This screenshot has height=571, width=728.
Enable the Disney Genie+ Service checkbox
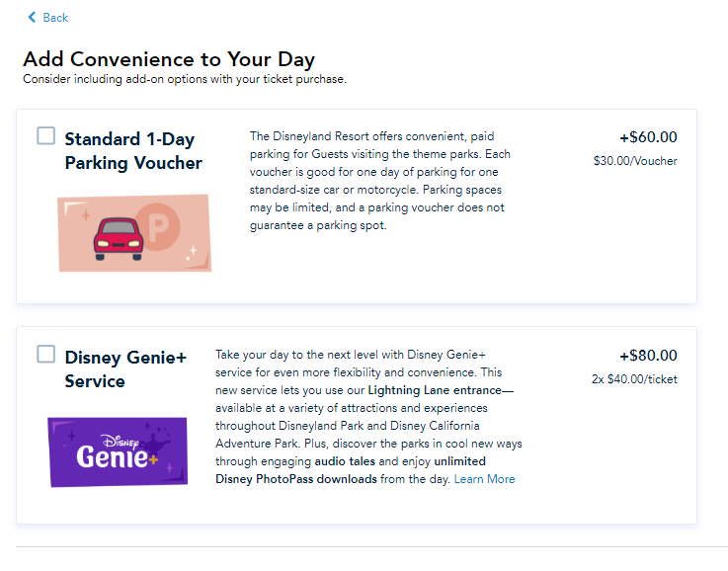46,354
